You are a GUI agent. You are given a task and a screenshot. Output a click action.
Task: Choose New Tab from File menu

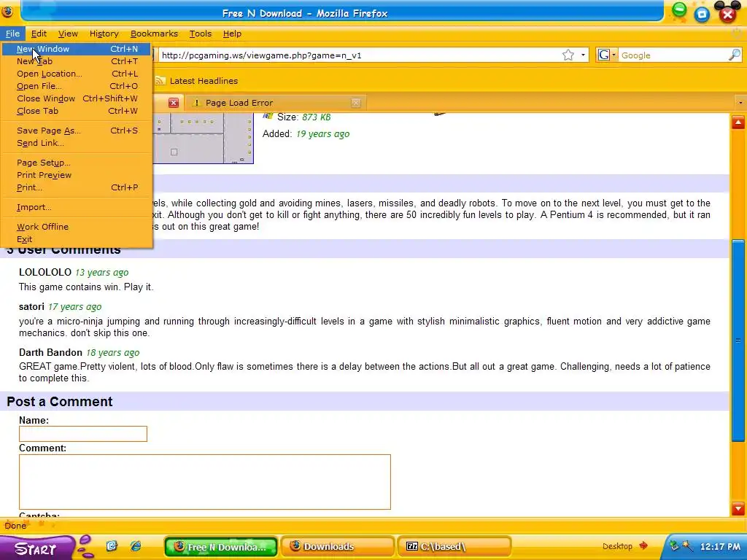pyautogui.click(x=76, y=61)
